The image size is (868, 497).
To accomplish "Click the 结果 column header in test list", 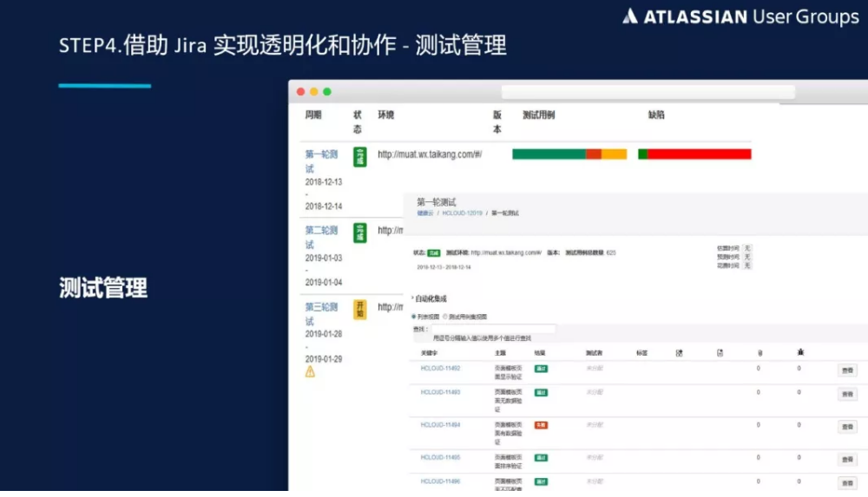I will [x=540, y=352].
